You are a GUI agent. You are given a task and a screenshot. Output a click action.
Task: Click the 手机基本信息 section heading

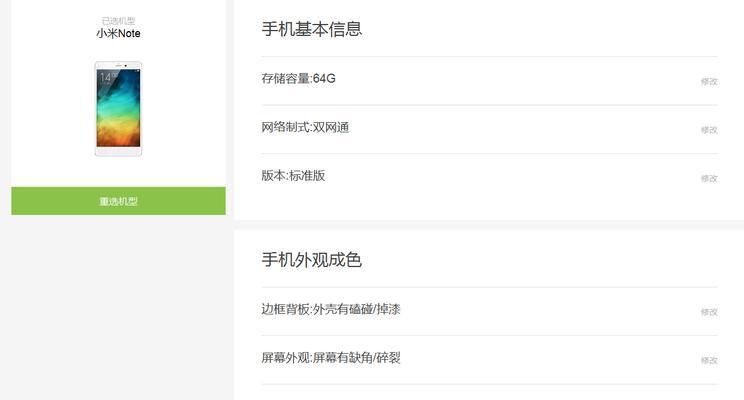tap(312, 29)
